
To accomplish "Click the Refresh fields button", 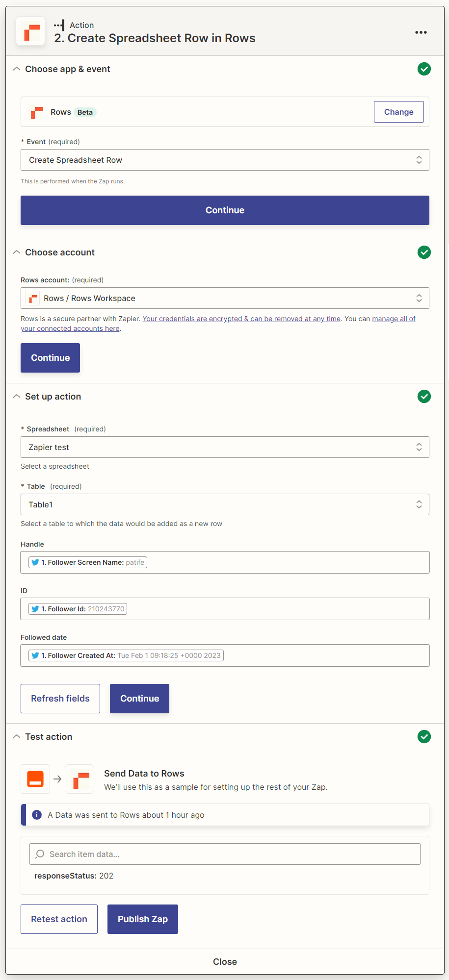I will (60, 699).
